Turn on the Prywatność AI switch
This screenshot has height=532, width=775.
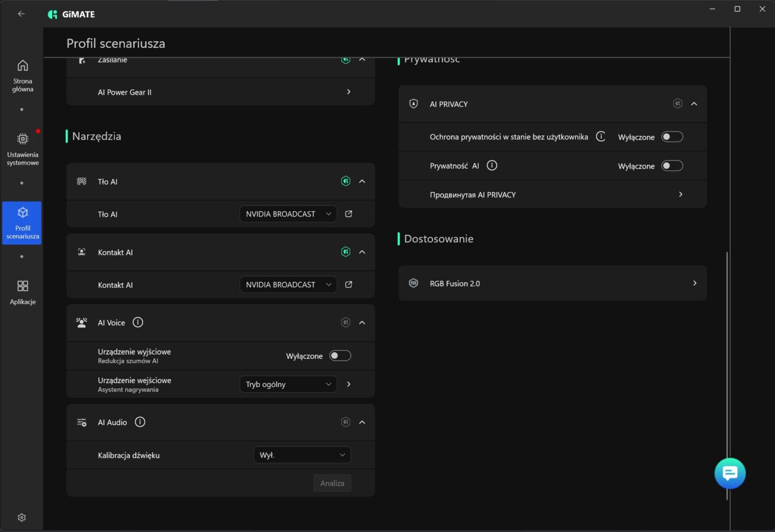pos(672,166)
